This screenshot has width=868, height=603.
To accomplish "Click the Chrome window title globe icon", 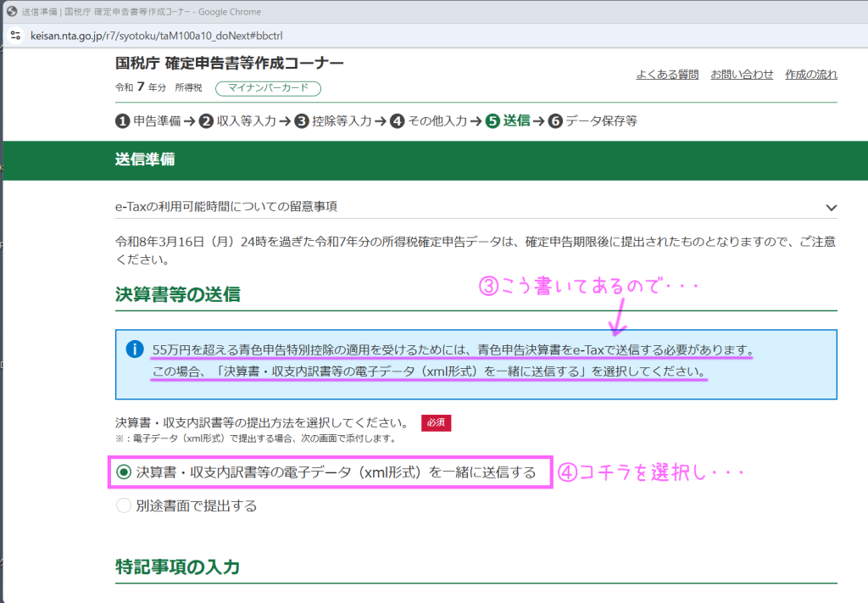I will 11,12.
